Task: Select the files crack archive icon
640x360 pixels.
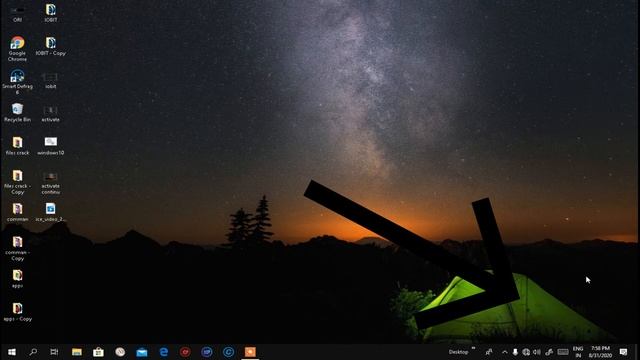Action: click(17, 146)
